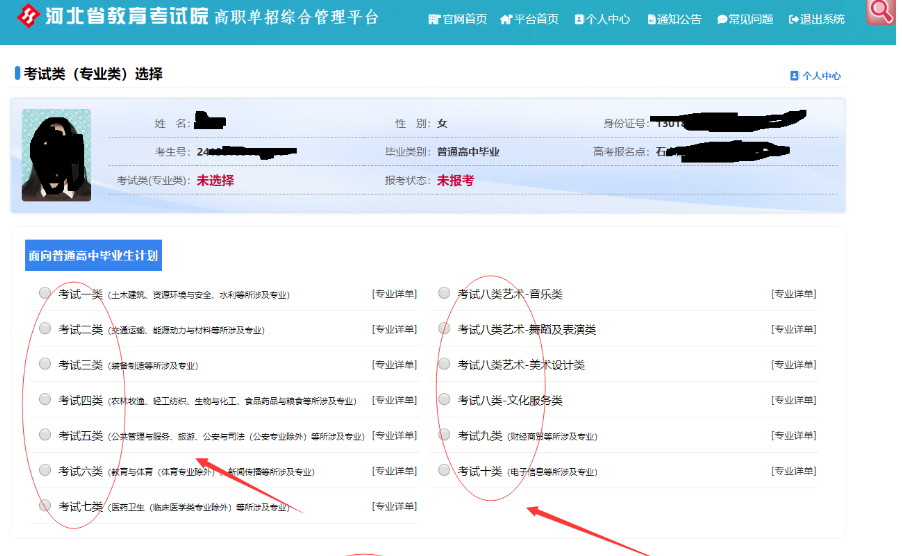View 专业详单 for 考试九类
This screenshot has height=556, width=902.
(x=793, y=435)
